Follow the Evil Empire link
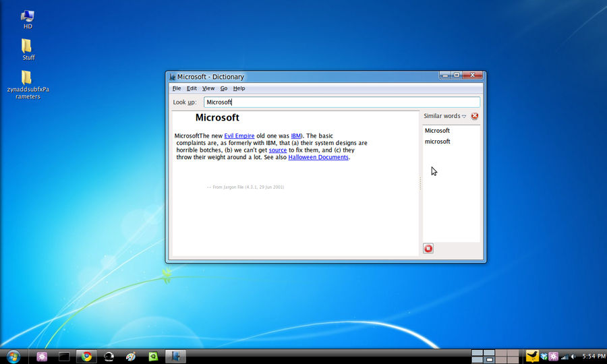The height and width of the screenshot is (364, 607). click(239, 135)
